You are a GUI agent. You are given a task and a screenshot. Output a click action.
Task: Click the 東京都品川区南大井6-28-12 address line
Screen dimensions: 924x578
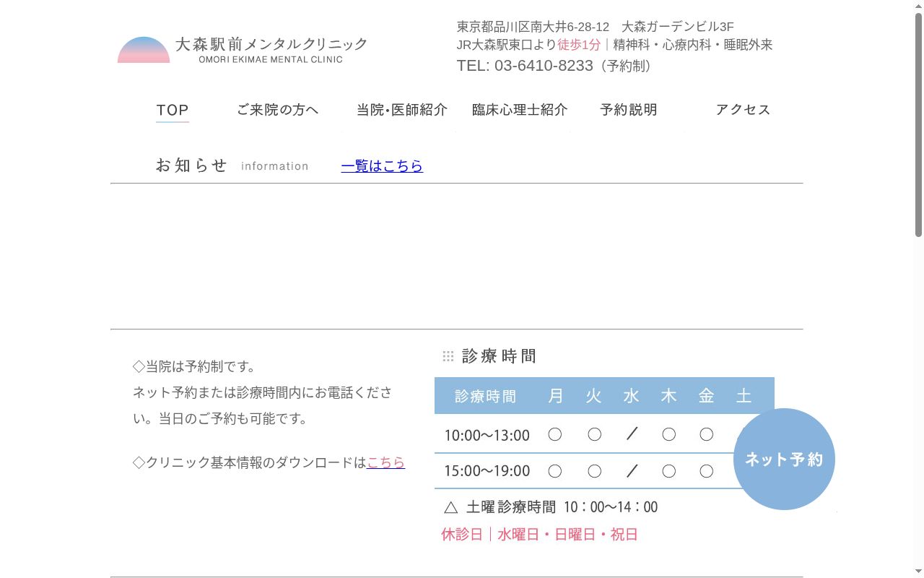click(595, 27)
